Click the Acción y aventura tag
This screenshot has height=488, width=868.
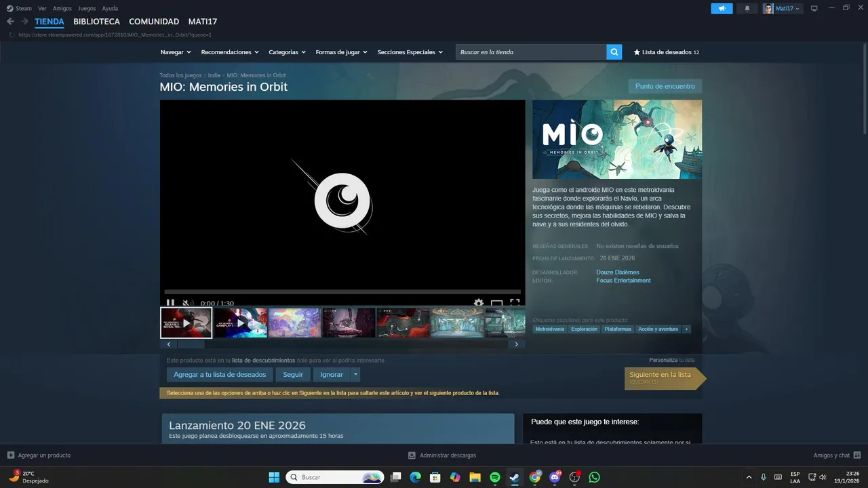(658, 329)
